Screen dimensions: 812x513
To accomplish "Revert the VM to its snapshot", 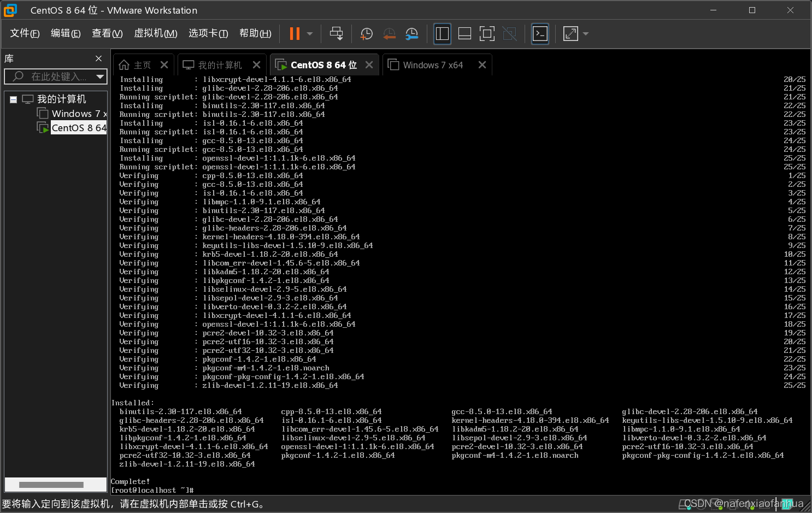I will [x=389, y=33].
